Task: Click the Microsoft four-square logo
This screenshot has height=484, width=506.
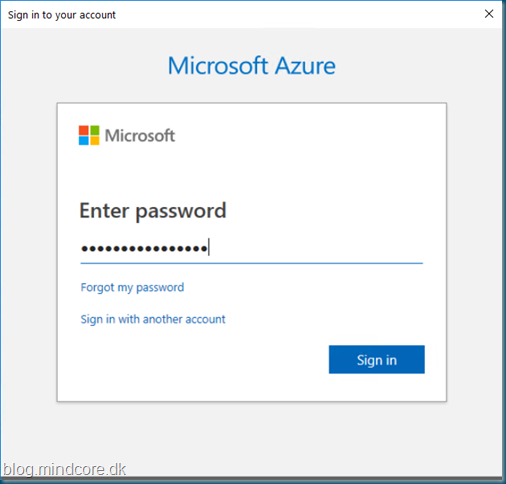Action: click(x=89, y=135)
